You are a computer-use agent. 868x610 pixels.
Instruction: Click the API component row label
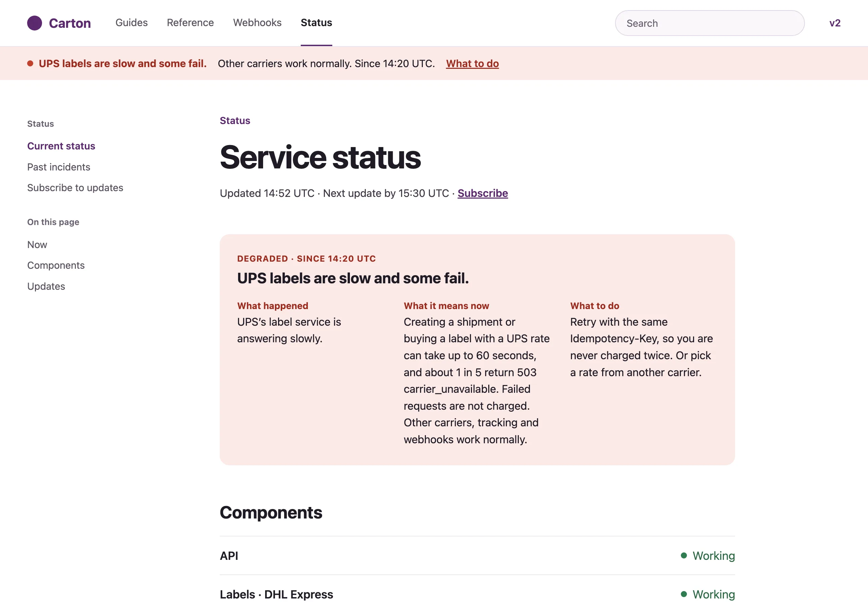click(229, 555)
